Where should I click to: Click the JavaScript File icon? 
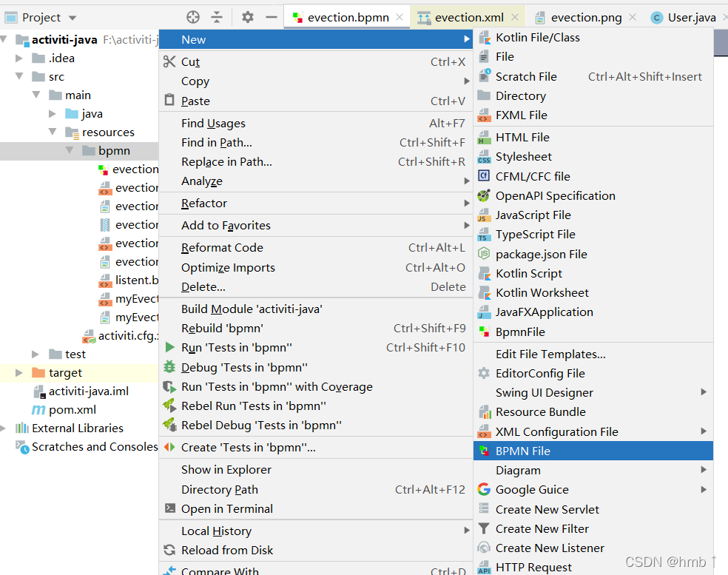484,215
